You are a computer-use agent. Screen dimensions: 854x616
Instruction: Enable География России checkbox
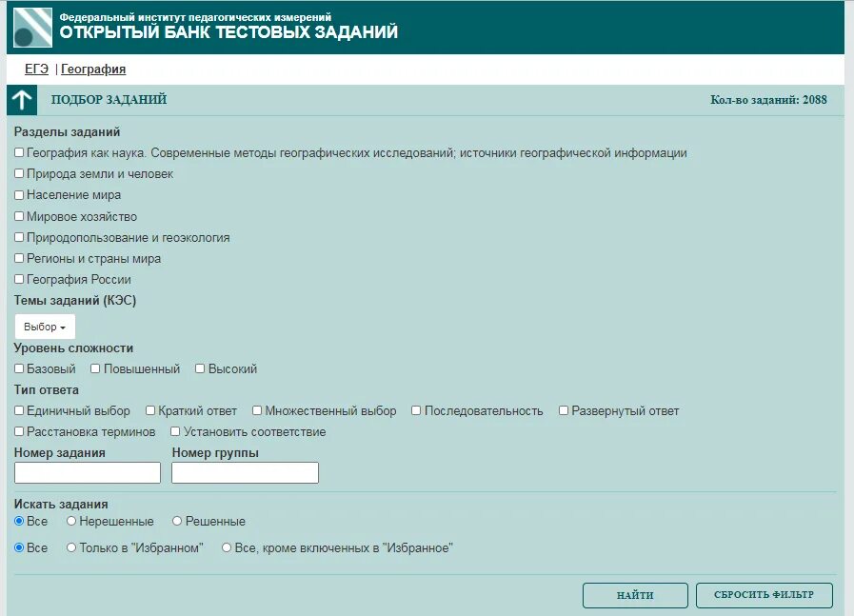pos(19,279)
